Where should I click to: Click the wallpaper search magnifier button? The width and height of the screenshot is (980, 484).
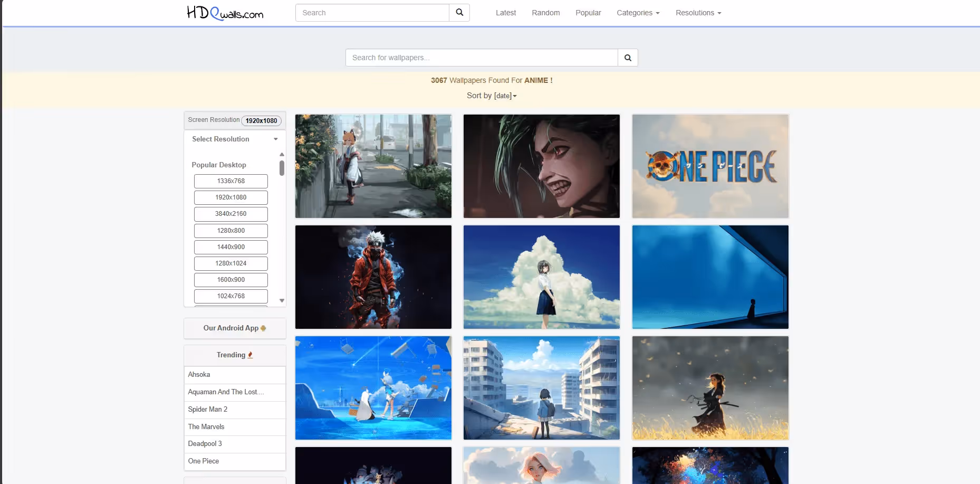pos(628,58)
